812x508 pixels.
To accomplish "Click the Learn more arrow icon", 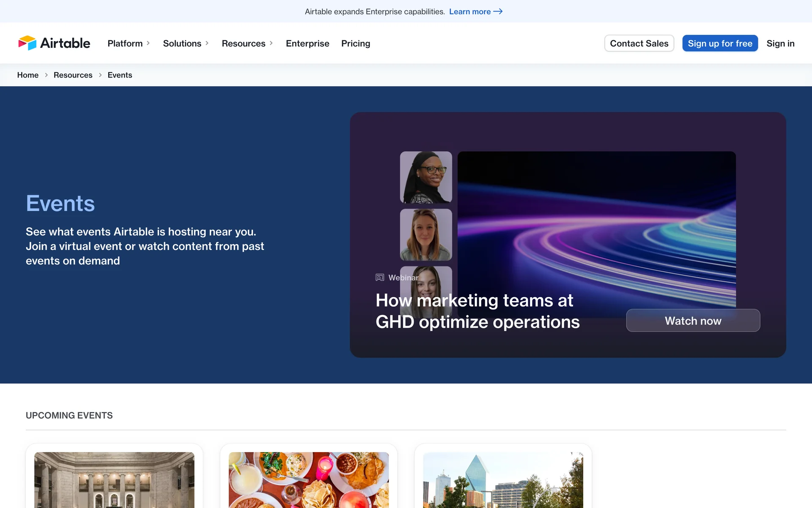I will [x=498, y=11].
